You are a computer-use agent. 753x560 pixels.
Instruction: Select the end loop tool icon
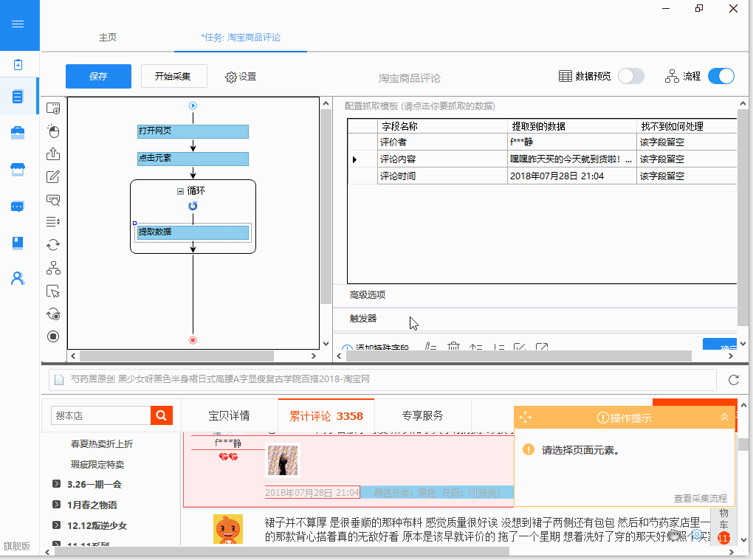(53, 314)
